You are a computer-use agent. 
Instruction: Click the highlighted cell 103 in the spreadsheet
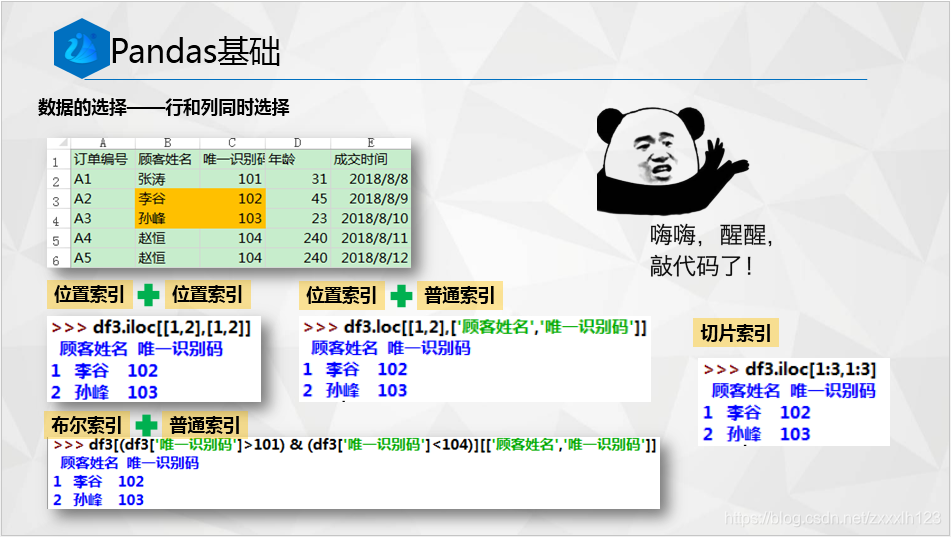point(233,218)
